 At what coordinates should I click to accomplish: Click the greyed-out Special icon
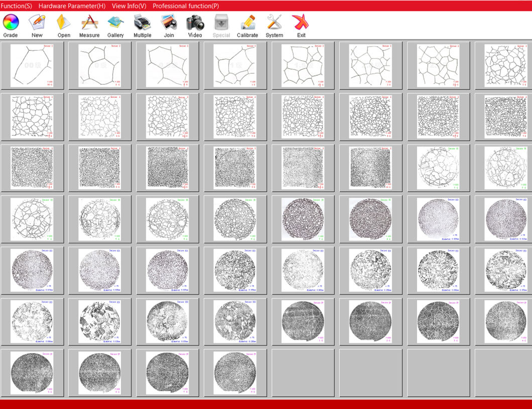click(x=221, y=23)
